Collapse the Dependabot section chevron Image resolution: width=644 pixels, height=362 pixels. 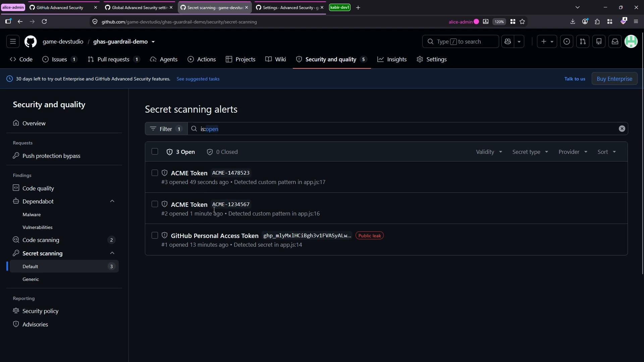pyautogui.click(x=112, y=201)
